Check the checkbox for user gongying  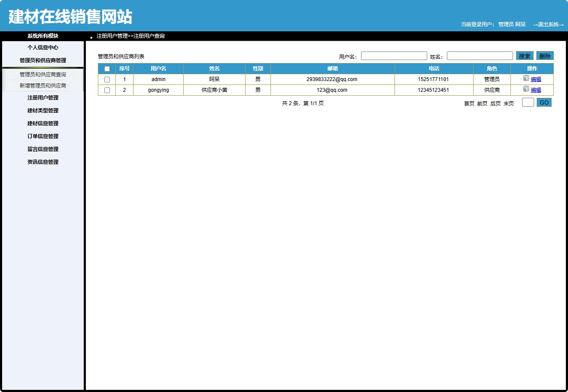(x=107, y=90)
